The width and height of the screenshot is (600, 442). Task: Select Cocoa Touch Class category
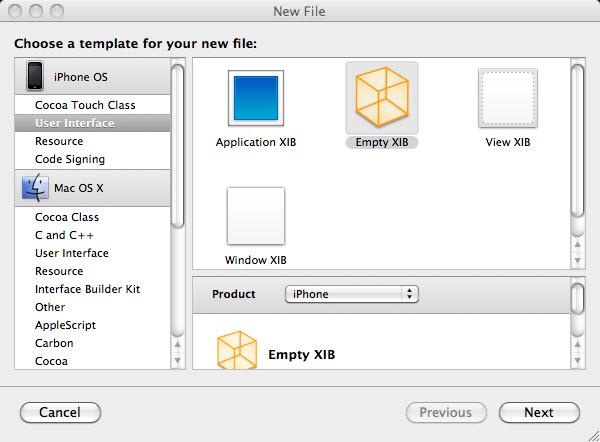pyautogui.click(x=93, y=105)
